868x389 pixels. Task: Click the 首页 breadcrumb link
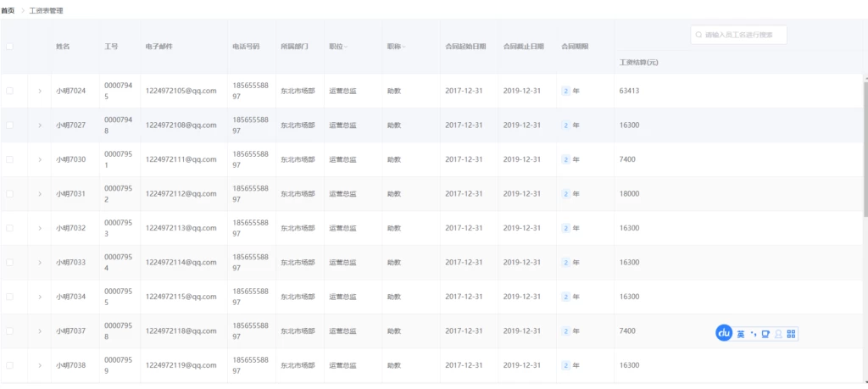click(x=8, y=10)
